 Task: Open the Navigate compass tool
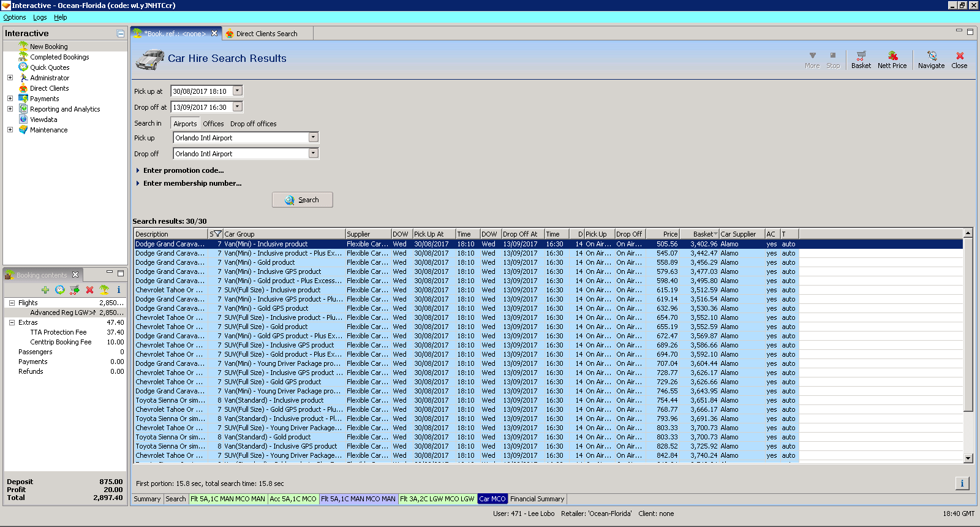pyautogui.click(x=931, y=59)
